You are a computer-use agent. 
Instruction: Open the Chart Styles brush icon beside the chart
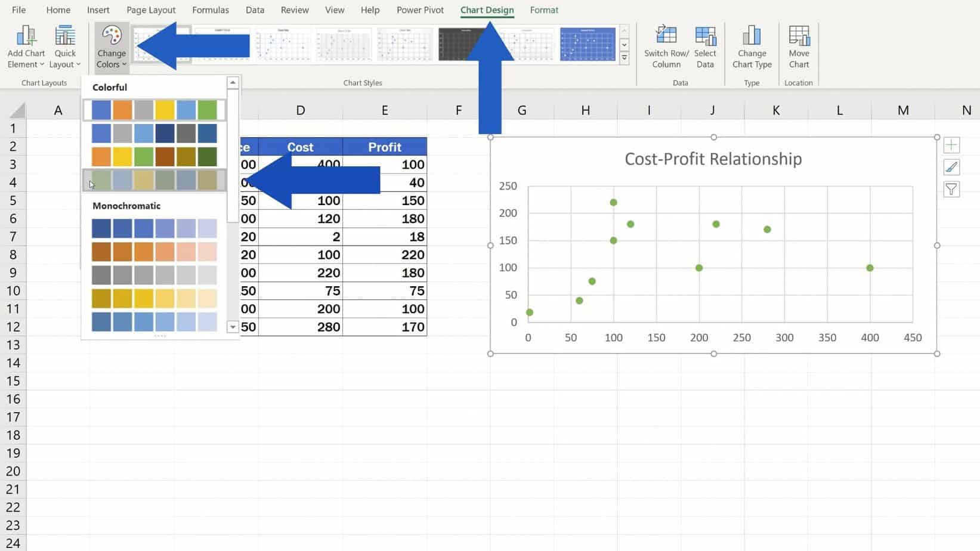951,167
